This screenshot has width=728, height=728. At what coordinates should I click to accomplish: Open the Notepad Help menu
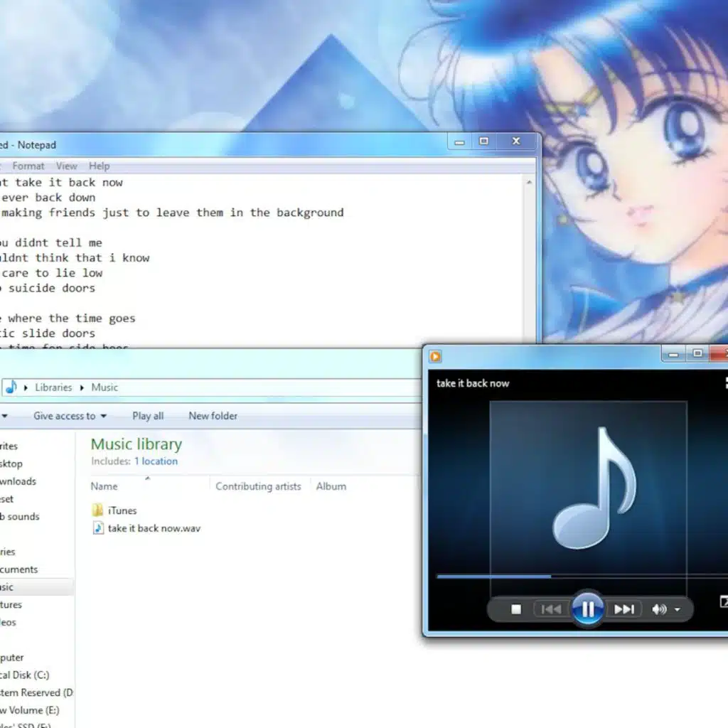tap(99, 166)
